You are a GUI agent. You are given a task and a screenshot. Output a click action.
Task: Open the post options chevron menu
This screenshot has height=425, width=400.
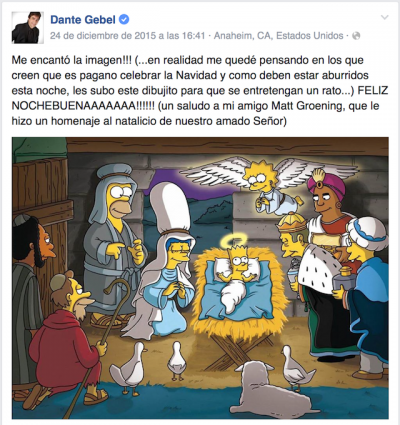point(385,17)
